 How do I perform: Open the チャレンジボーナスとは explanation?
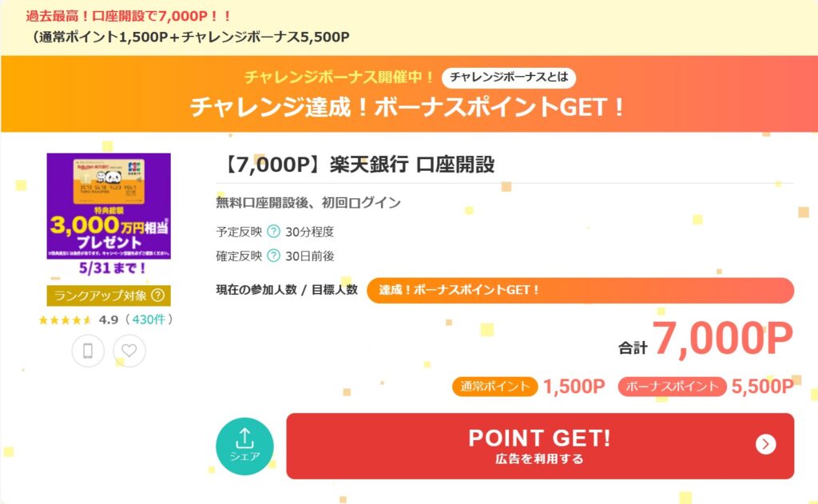click(x=509, y=77)
